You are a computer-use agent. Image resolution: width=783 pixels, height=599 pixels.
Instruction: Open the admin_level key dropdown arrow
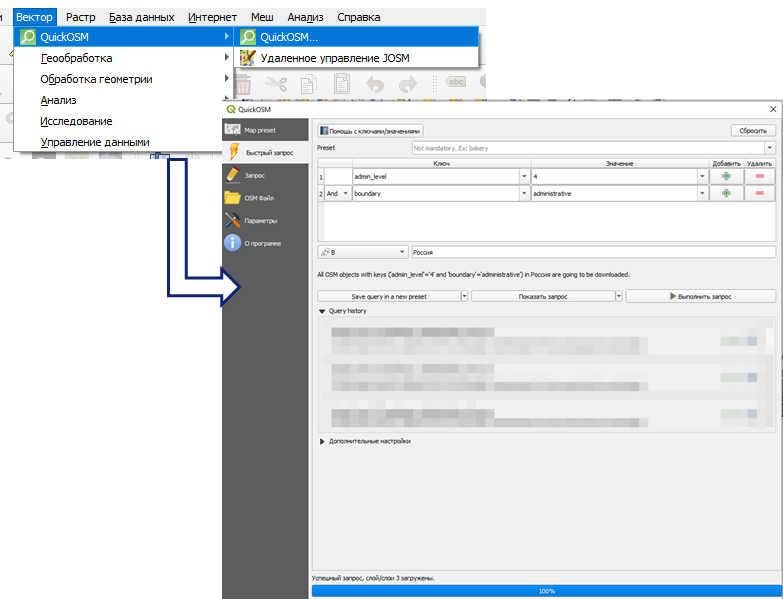[524, 176]
